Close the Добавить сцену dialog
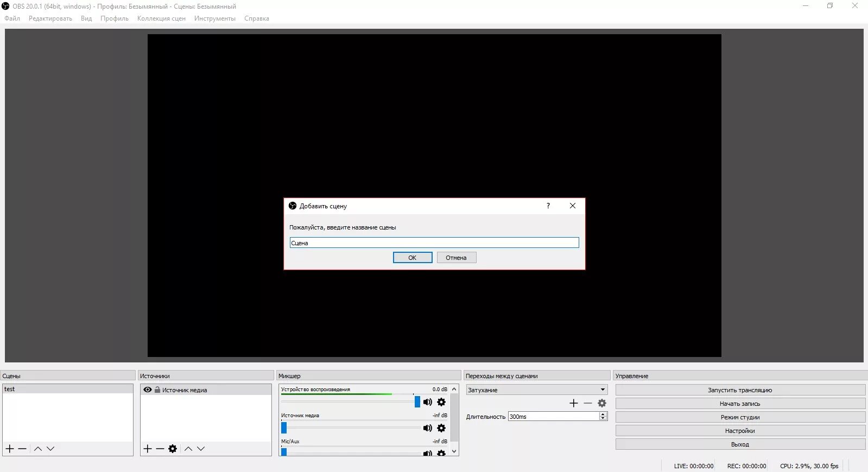The image size is (868, 472). (x=573, y=206)
